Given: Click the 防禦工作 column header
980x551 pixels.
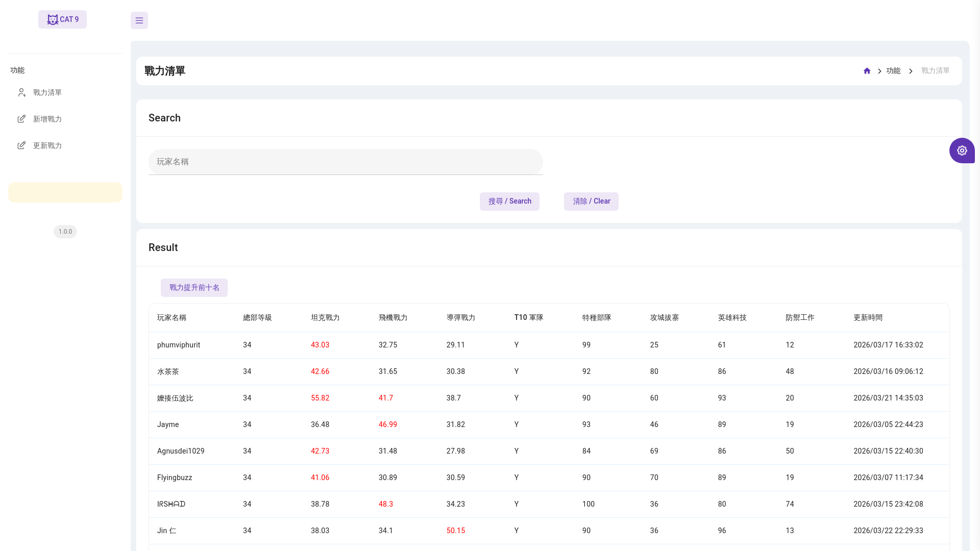Looking at the screenshot, I should tap(800, 318).
